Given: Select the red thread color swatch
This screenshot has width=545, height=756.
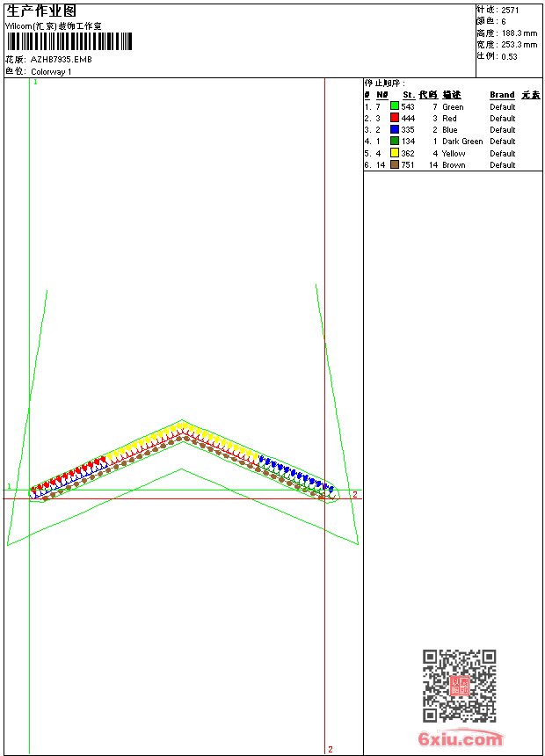Looking at the screenshot, I should 395,118.
